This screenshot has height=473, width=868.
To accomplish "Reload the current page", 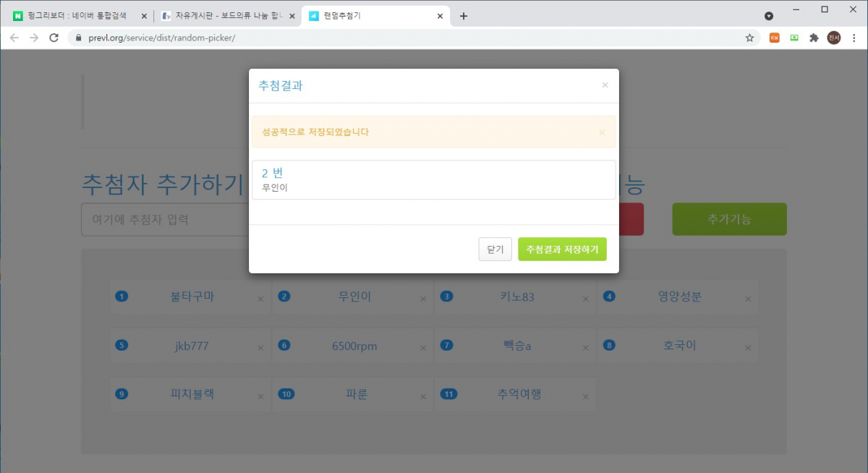I will pyautogui.click(x=54, y=38).
